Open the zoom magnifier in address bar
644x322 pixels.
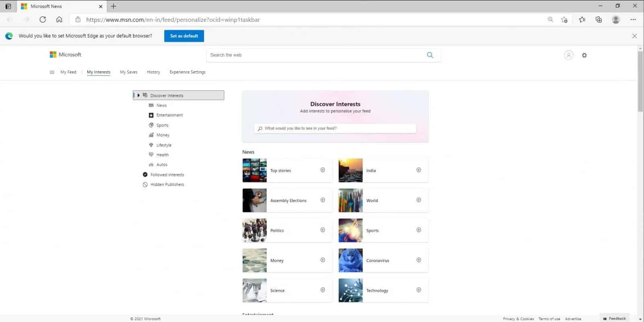click(550, 19)
